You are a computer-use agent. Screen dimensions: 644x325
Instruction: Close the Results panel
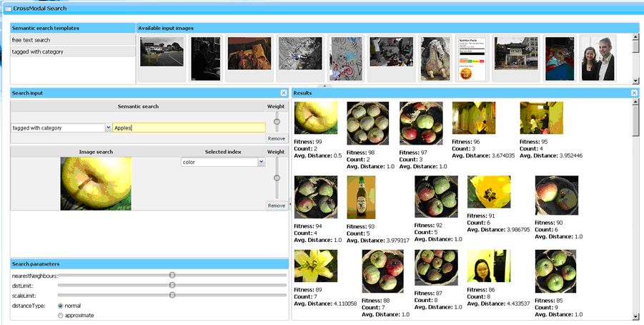(634, 93)
